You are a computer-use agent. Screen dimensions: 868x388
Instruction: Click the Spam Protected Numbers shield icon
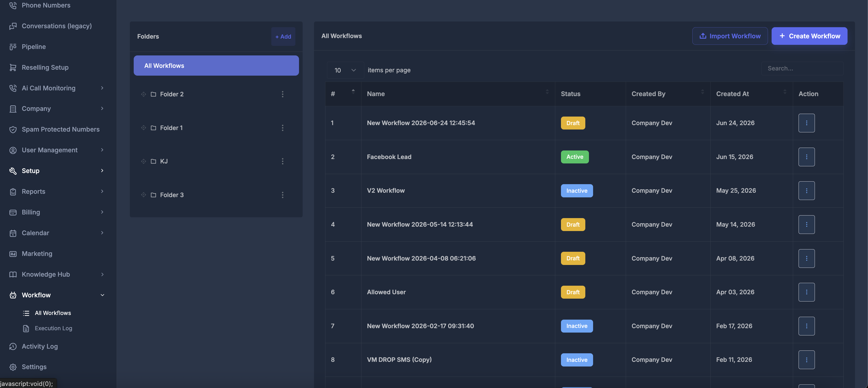coord(13,129)
